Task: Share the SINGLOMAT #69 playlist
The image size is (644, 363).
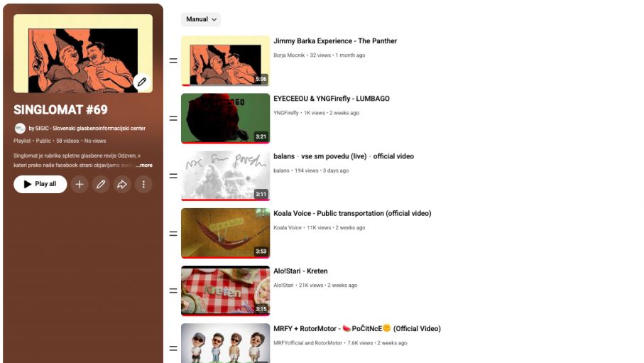Action: point(122,184)
